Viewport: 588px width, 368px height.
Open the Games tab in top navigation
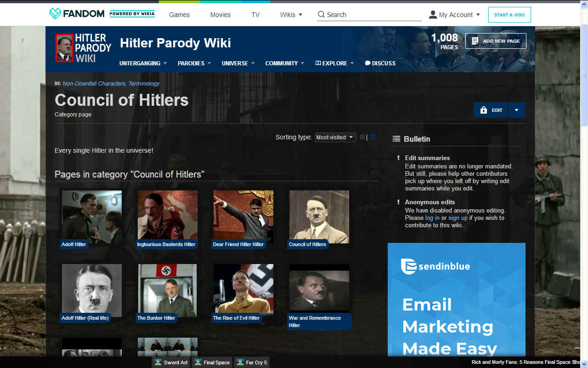[179, 15]
